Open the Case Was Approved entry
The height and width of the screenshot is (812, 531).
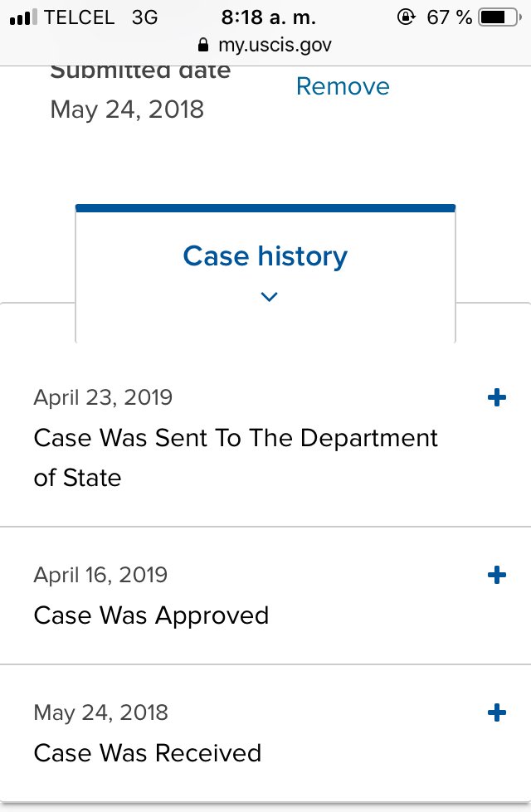(265, 596)
